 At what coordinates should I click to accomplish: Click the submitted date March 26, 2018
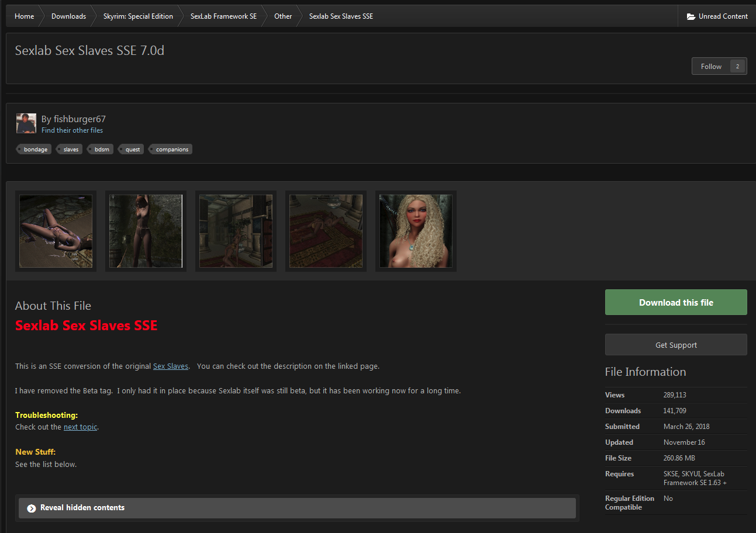point(686,427)
